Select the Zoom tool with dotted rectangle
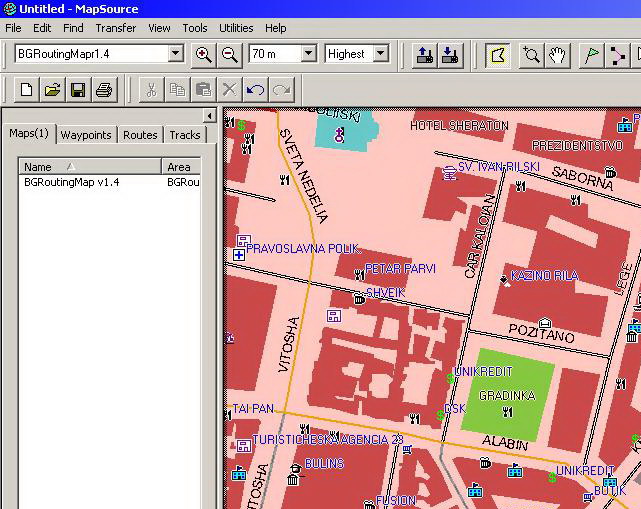The height and width of the screenshot is (509, 641). click(x=531, y=55)
